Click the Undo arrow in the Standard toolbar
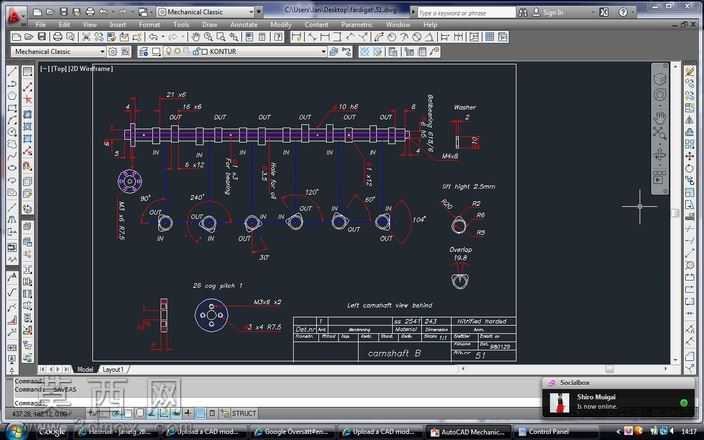Image resolution: width=704 pixels, height=440 pixels. coord(153,37)
